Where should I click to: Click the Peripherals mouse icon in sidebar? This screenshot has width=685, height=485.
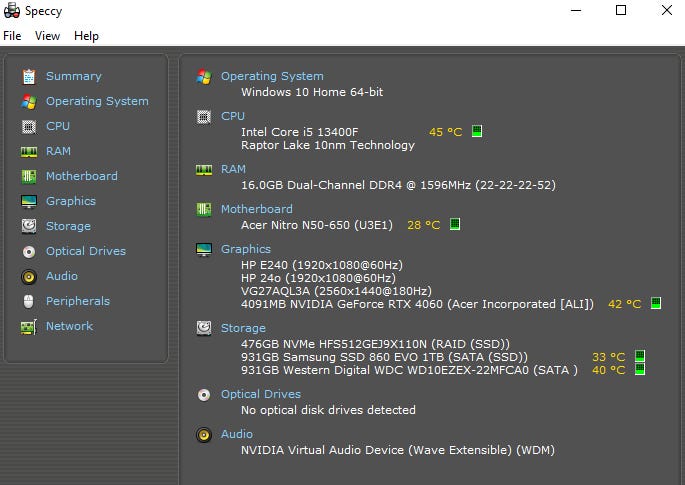(x=28, y=301)
